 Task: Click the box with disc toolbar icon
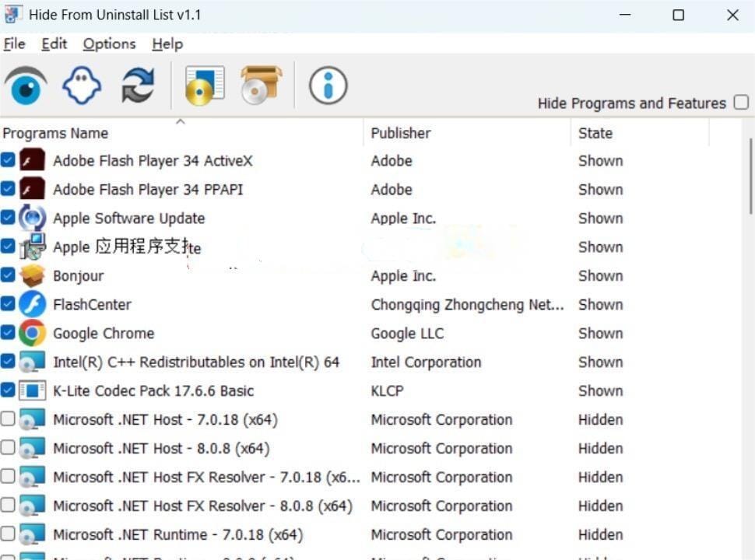pyautogui.click(x=261, y=86)
